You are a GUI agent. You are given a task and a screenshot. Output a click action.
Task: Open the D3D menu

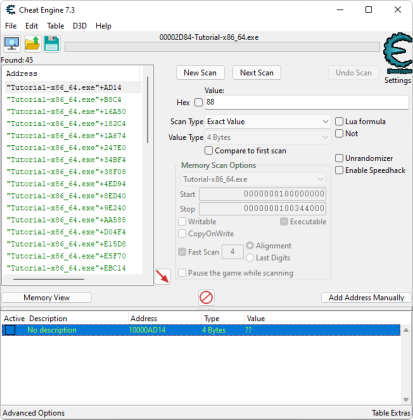tap(80, 26)
